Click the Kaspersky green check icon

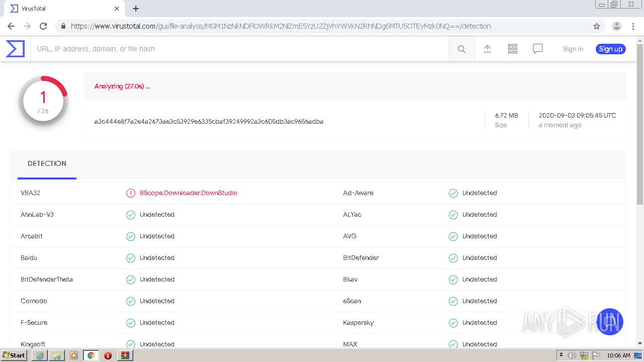tap(453, 323)
